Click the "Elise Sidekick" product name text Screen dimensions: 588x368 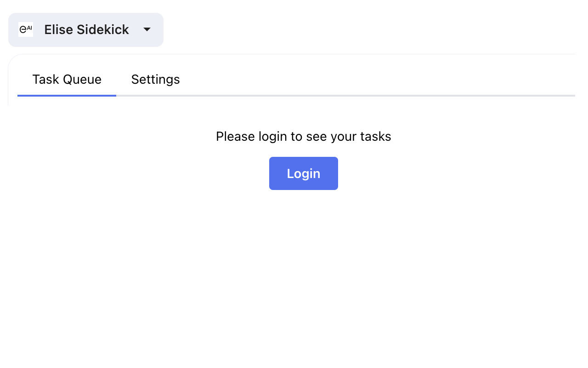[x=86, y=30]
